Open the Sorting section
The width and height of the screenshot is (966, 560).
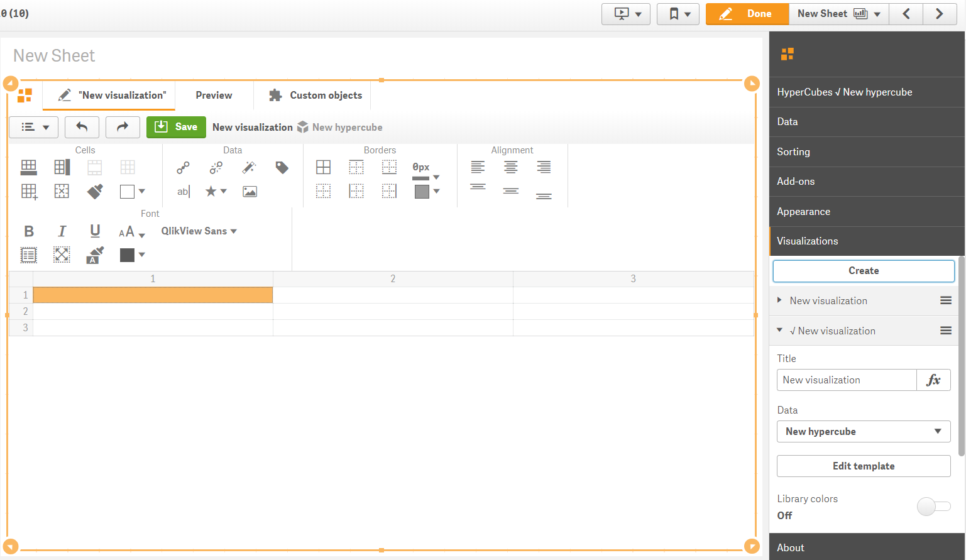(867, 152)
